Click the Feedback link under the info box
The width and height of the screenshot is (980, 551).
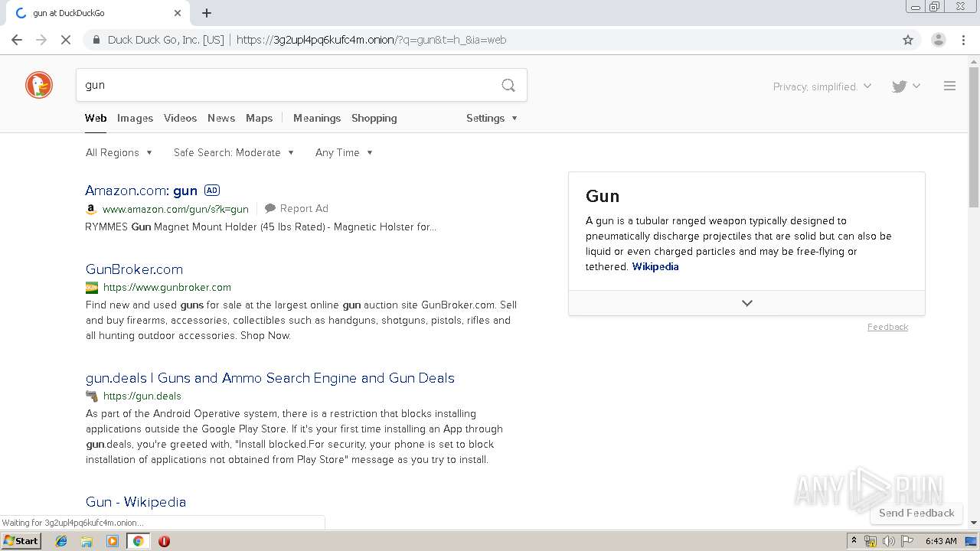click(887, 327)
